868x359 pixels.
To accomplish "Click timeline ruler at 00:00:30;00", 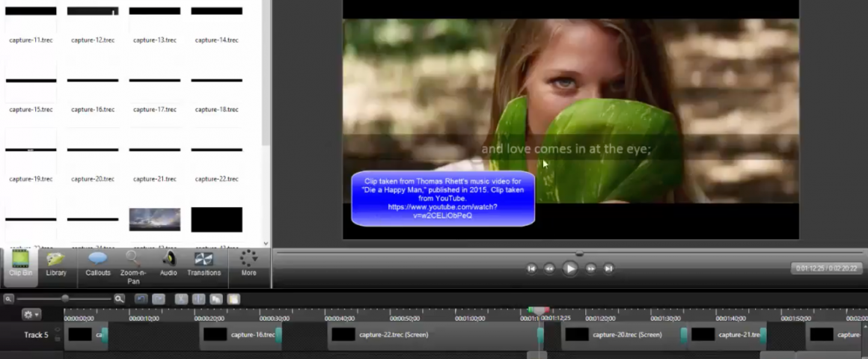I will pyautogui.click(x=275, y=319).
